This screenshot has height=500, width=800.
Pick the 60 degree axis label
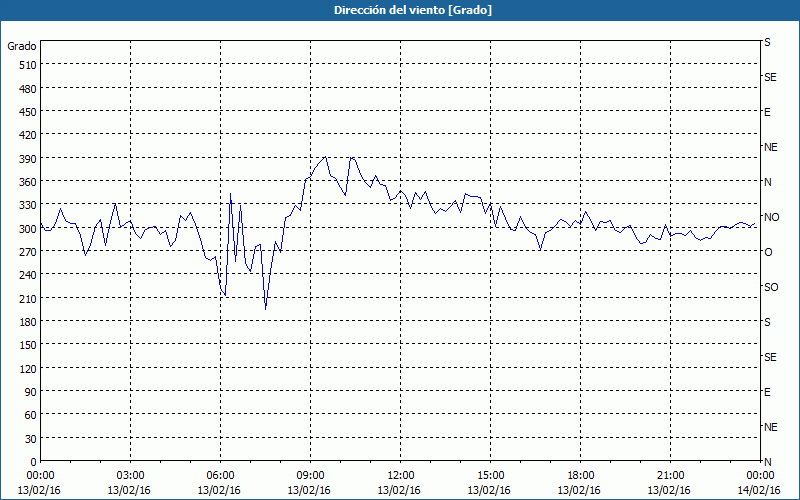coord(31,415)
